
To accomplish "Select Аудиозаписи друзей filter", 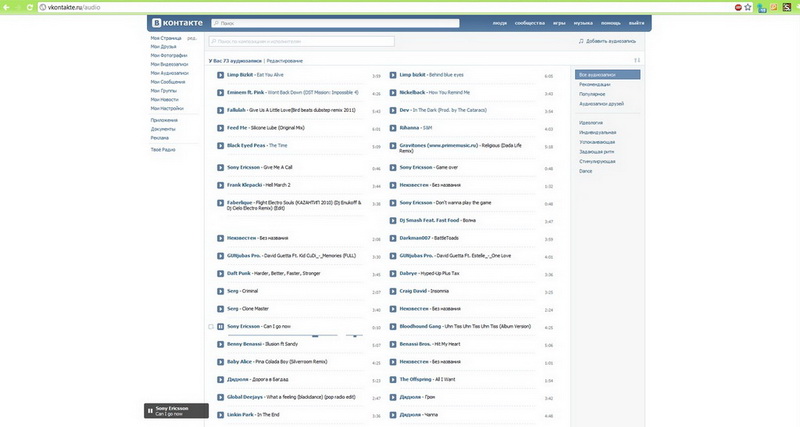I will [x=602, y=104].
